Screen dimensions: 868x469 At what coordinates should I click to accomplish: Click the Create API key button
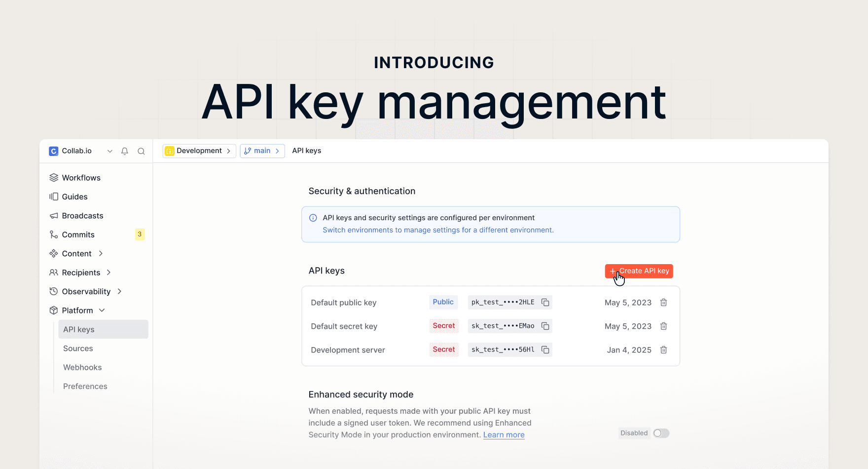pos(639,271)
